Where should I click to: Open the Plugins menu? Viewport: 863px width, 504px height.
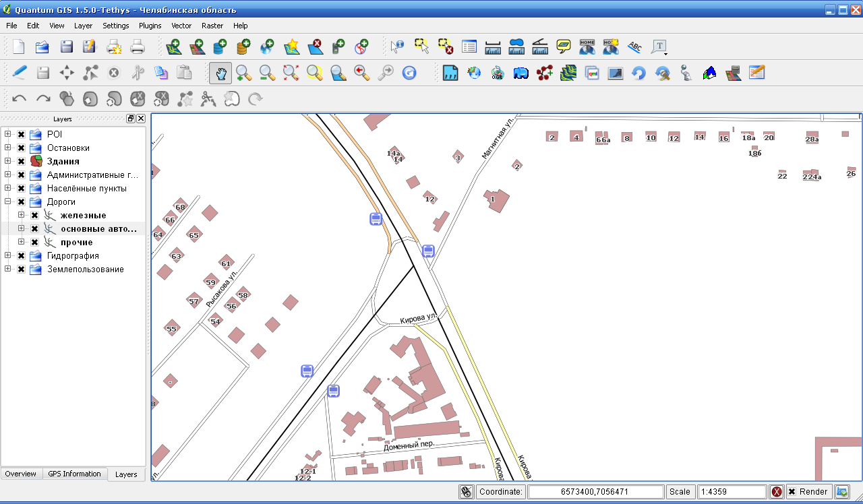[x=150, y=26]
